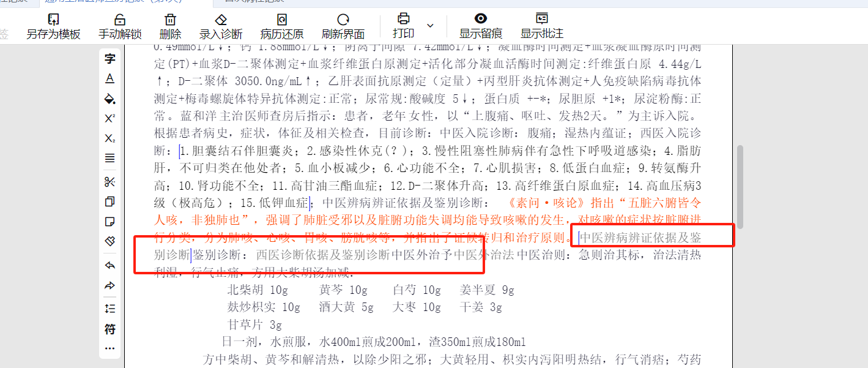Screen dimensions: 868x368
Task: Click the text '14.高血压病3'
Action: (x=664, y=185)
